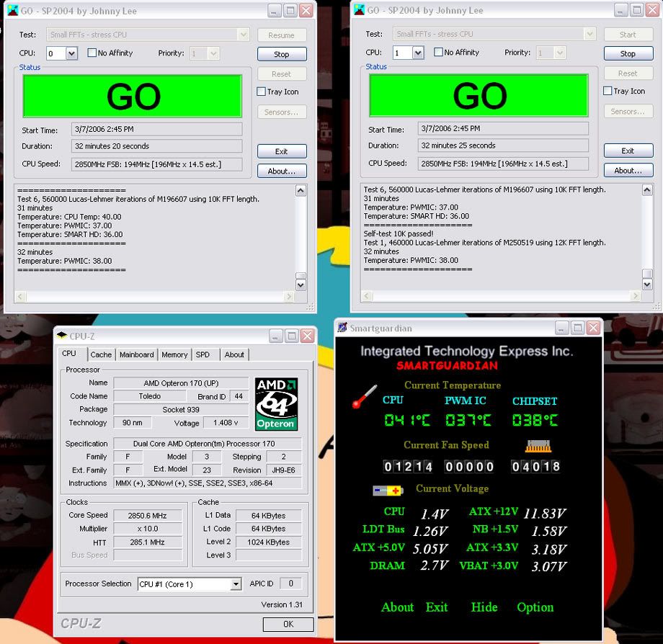Click Start Time field in left SP2004 window
The height and width of the screenshot is (644, 663).
(x=157, y=130)
